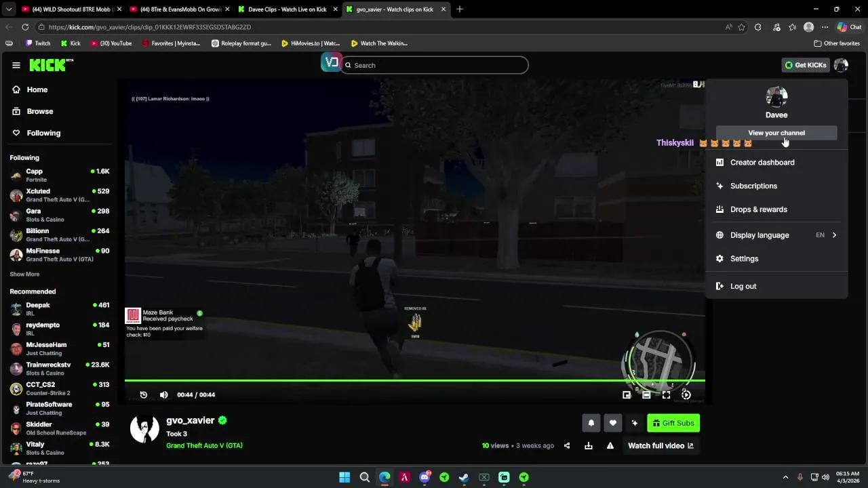Open Deepak recommended channel

[60, 309]
